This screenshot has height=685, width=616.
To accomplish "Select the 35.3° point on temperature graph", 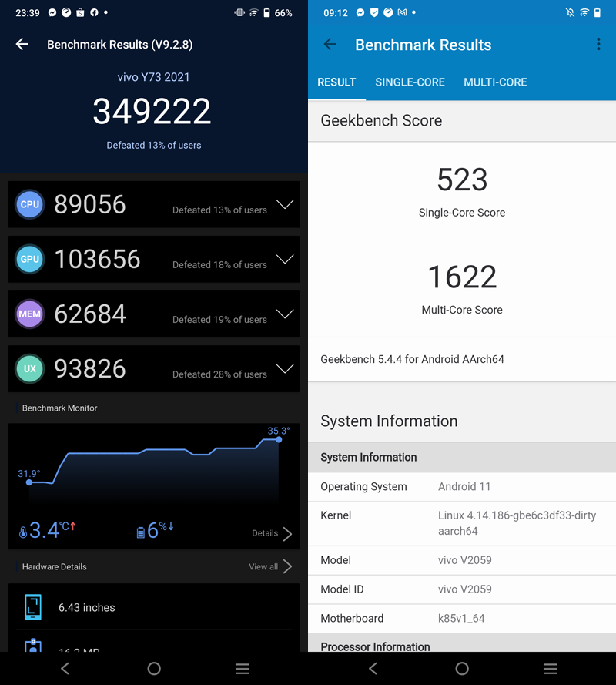I will pyautogui.click(x=279, y=439).
